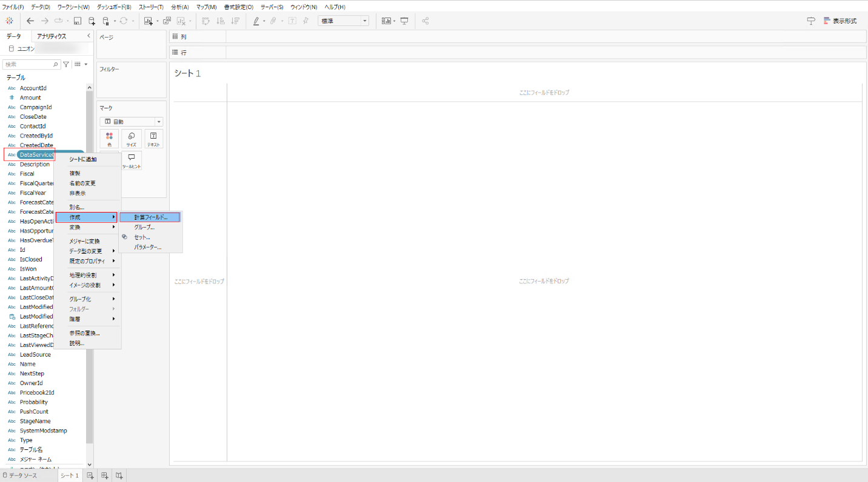Sort descending using the toolbar icon
Viewport: 868px width, 482px height.
coord(235,21)
